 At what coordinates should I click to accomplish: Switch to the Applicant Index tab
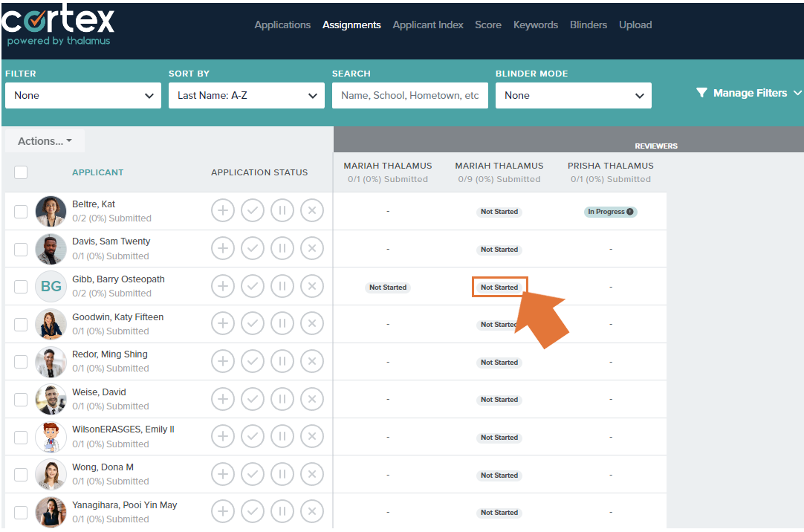[428, 25]
